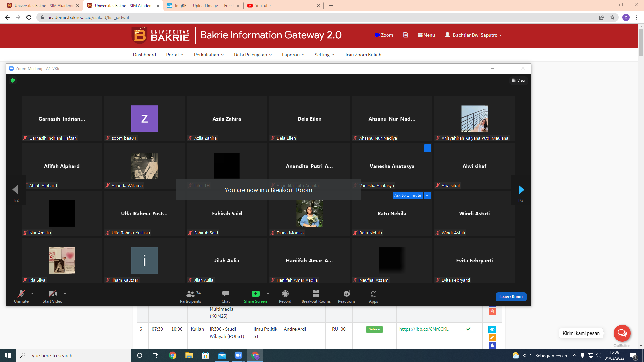This screenshot has width=644, height=362.
Task: Expand audio options next to Unmute
Action: (x=32, y=294)
